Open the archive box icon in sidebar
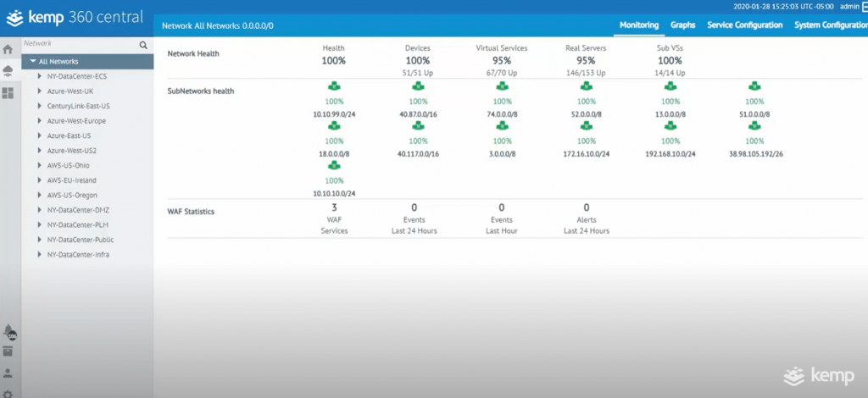 (8, 351)
